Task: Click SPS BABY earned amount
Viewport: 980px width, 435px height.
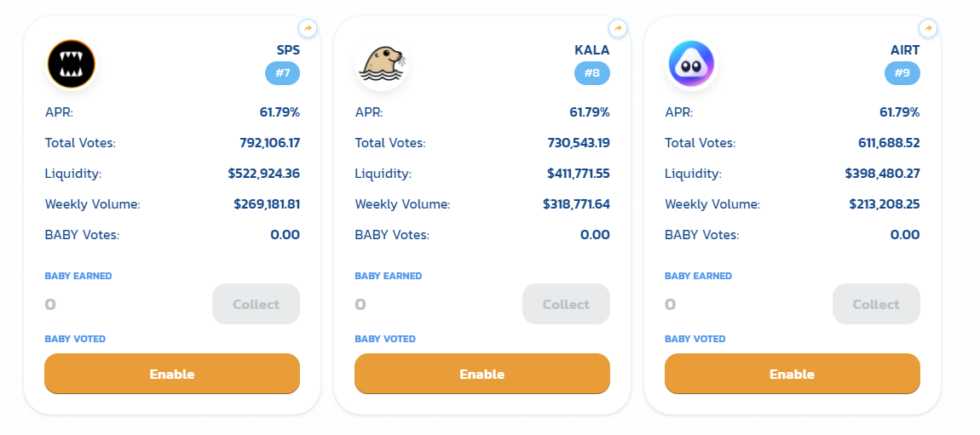Action: [x=51, y=304]
